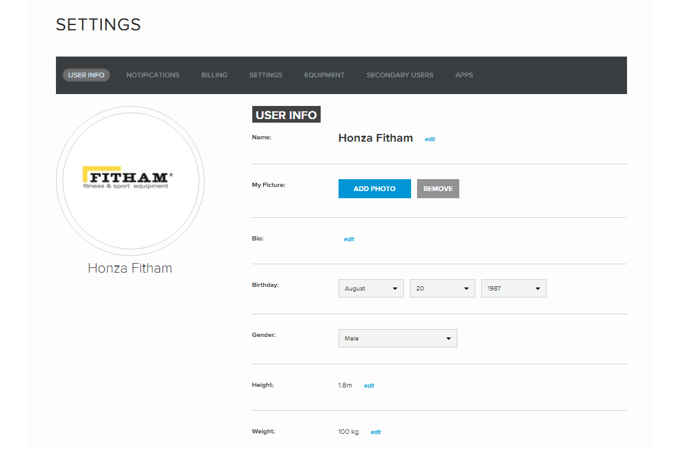Screen dimensions: 681x450
Task: Click the Fitham profile picture
Action: pyautogui.click(x=130, y=180)
